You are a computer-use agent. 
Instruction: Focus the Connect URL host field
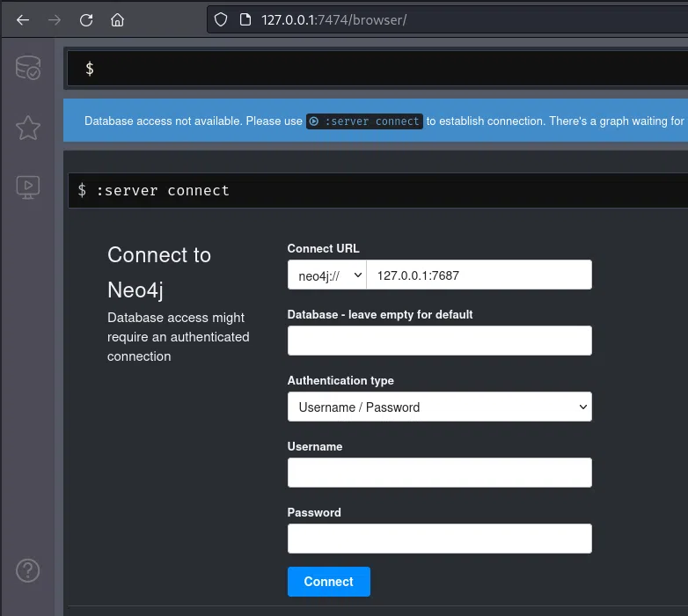coord(478,275)
